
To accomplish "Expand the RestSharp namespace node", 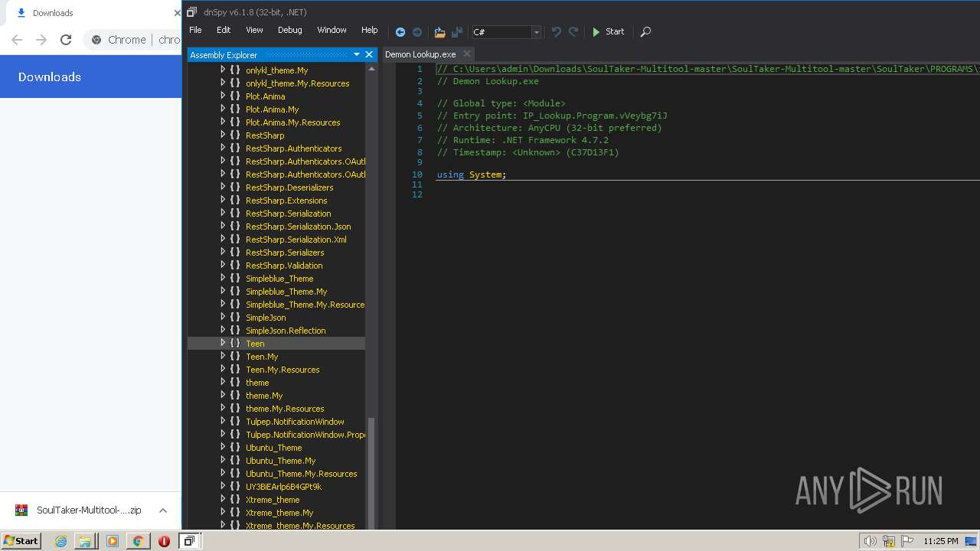I will (223, 135).
